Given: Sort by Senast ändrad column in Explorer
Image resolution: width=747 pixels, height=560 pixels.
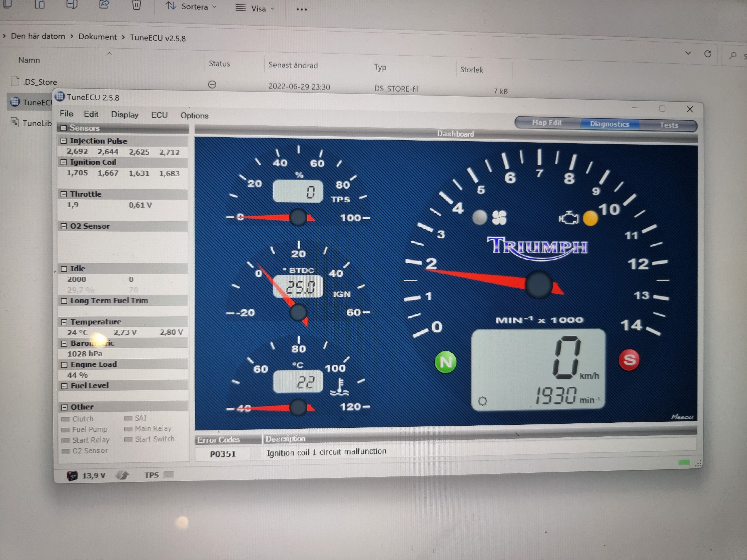Looking at the screenshot, I should (x=293, y=65).
